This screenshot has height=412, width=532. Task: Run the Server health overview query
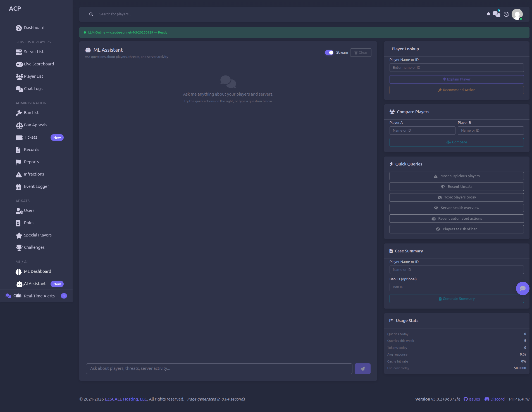pyautogui.click(x=457, y=208)
